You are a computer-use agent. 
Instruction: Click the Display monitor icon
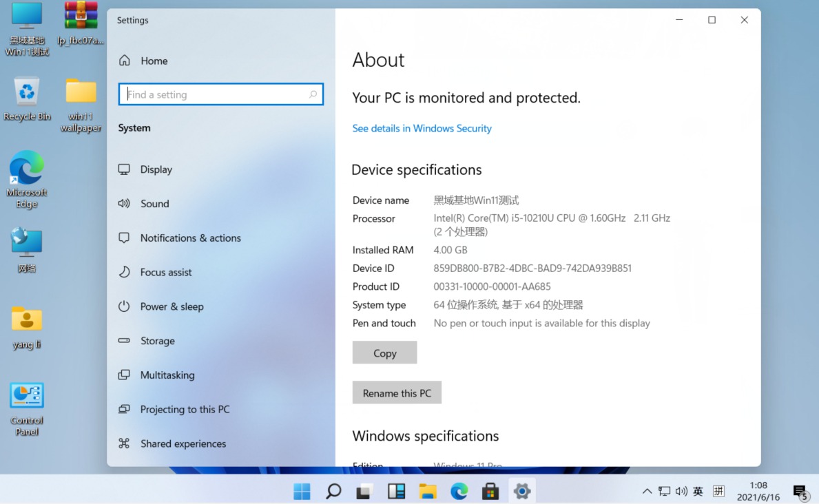click(124, 169)
